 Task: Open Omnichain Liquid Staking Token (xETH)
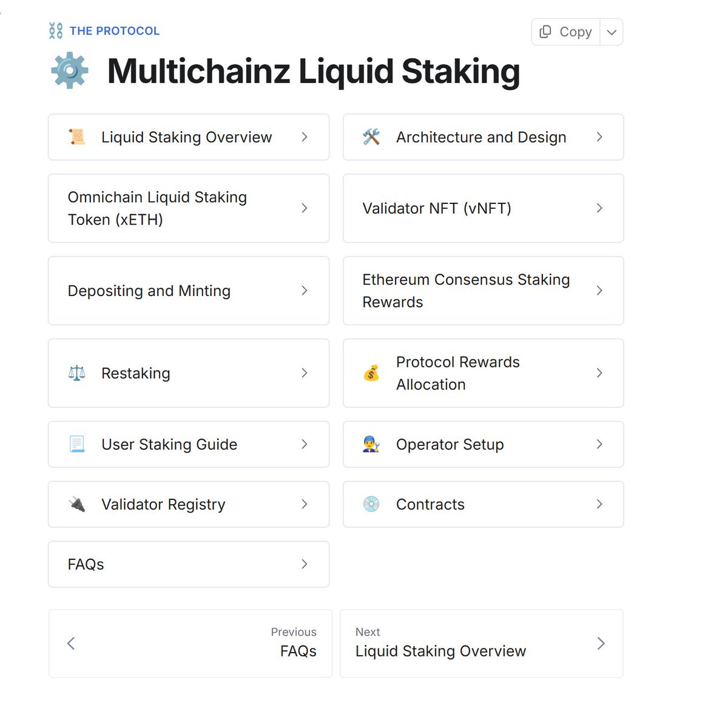(x=189, y=208)
